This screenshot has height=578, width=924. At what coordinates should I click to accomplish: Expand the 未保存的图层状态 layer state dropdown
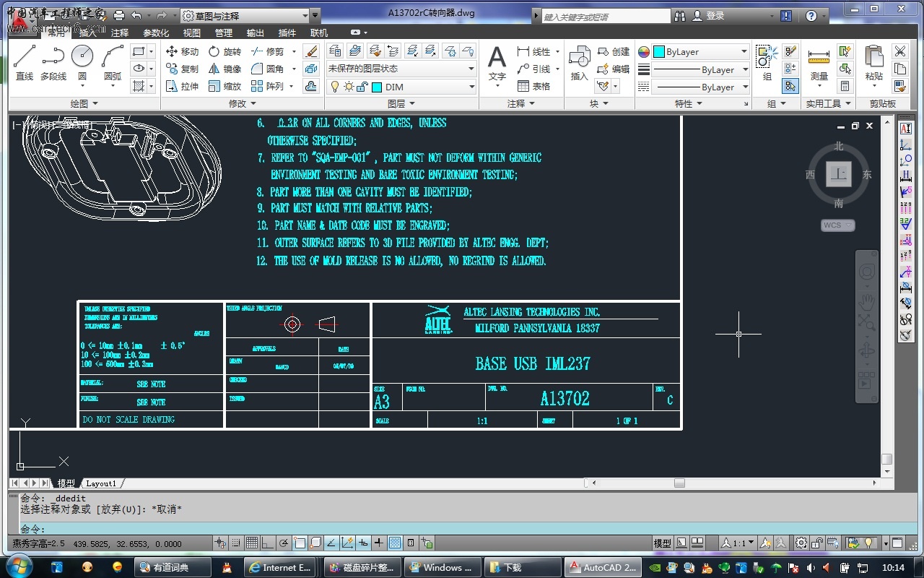coord(471,69)
